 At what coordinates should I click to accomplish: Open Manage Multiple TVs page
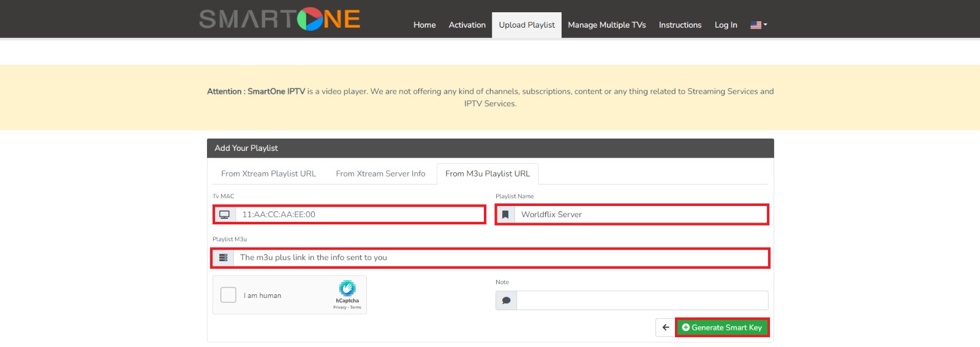click(606, 25)
